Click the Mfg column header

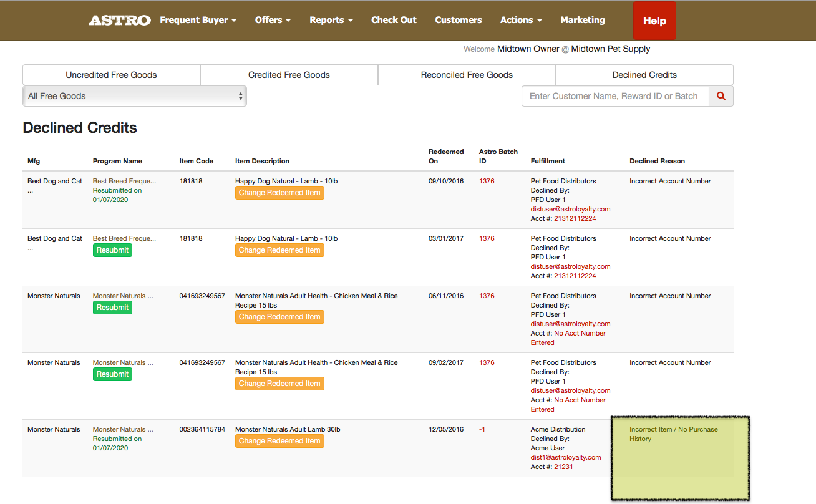(34, 161)
